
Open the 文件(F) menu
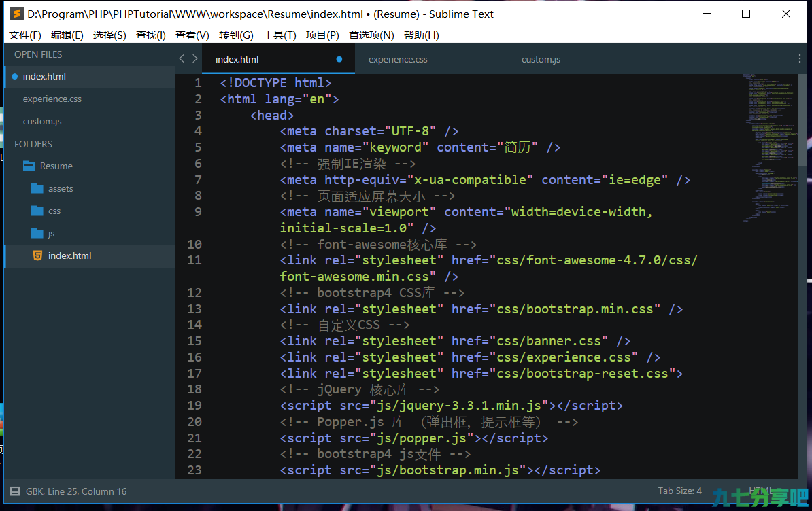tap(25, 35)
